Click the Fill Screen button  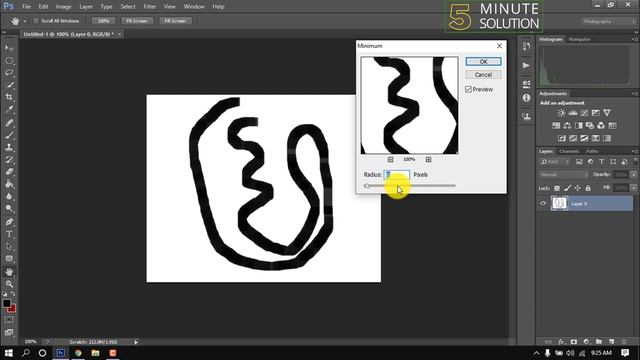click(175, 21)
